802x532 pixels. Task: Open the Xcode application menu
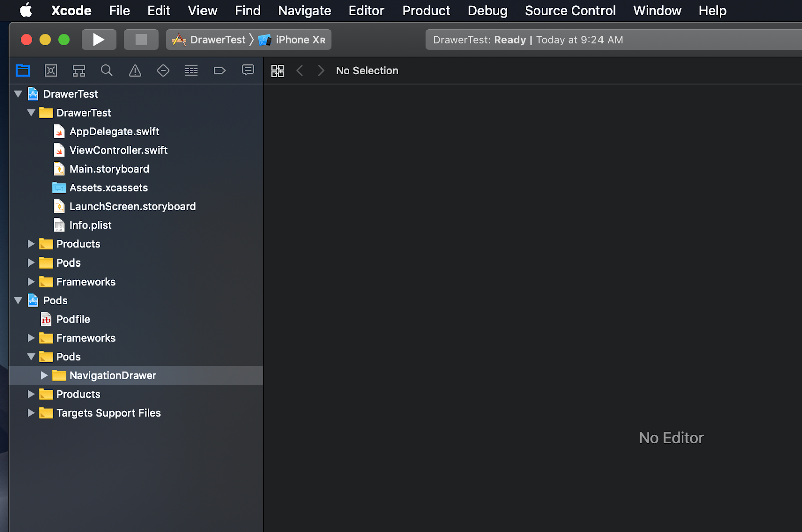(x=71, y=10)
